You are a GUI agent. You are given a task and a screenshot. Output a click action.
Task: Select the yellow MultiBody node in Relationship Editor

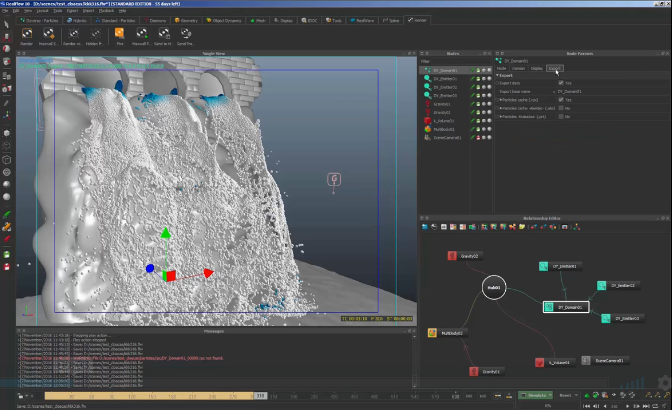[447, 333]
